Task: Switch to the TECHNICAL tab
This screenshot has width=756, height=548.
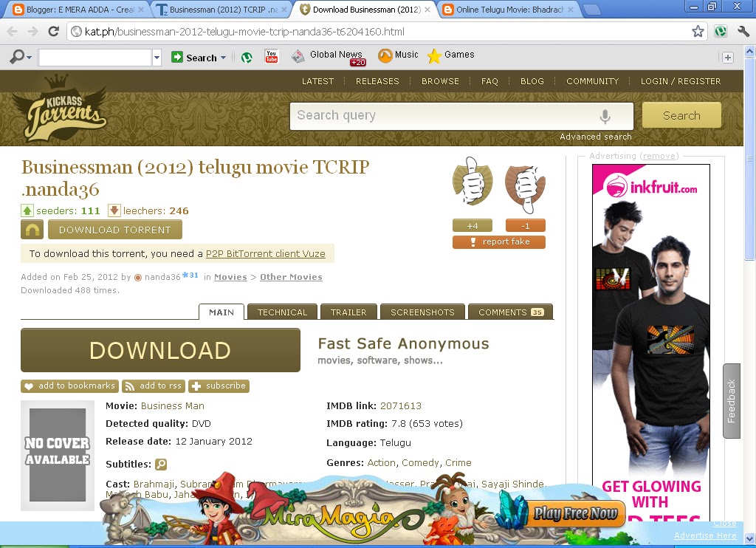Action: [x=282, y=312]
